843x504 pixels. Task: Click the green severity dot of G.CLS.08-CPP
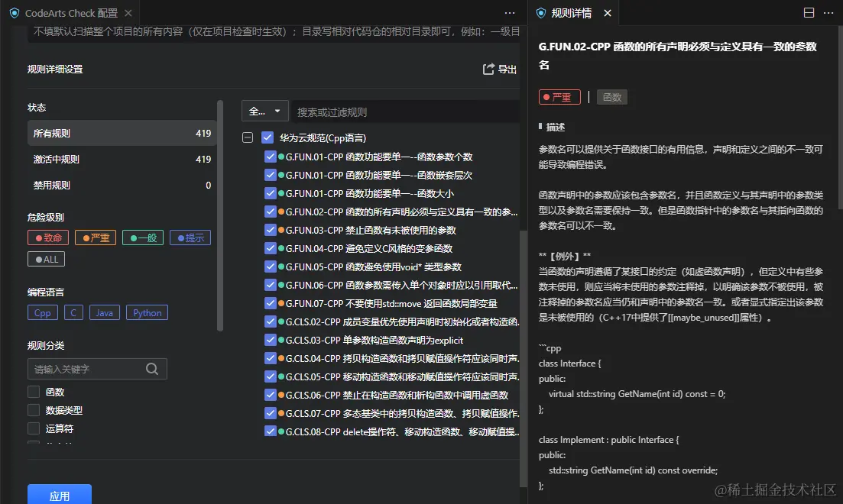280,431
